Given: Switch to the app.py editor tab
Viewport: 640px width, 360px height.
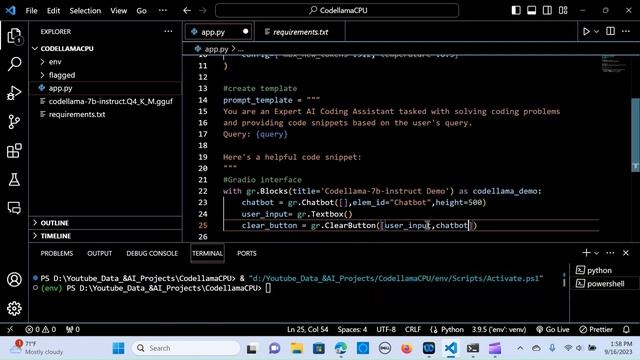Looking at the screenshot, I should coord(218,32).
